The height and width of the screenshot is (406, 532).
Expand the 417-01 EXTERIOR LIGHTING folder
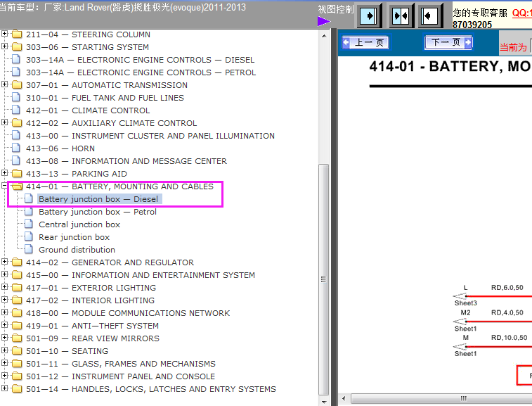point(4,287)
